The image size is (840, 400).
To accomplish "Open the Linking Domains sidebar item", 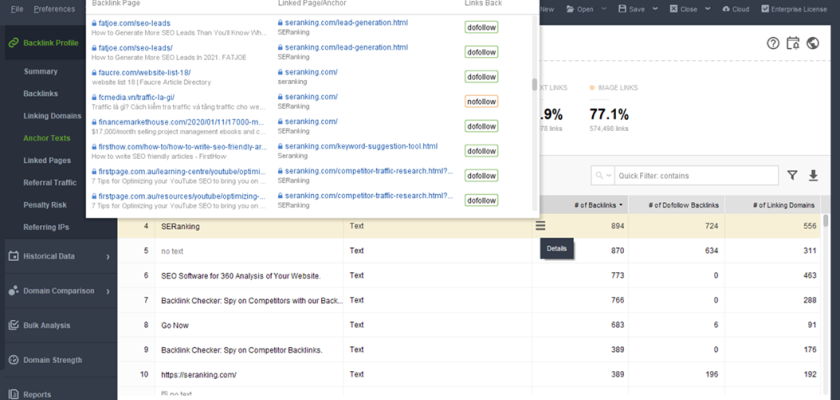I will [x=52, y=116].
